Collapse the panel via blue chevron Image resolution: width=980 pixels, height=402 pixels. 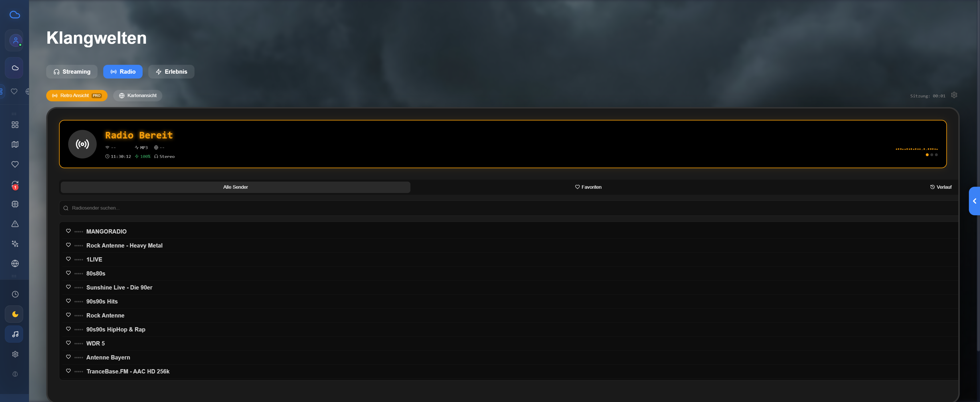pos(975,201)
